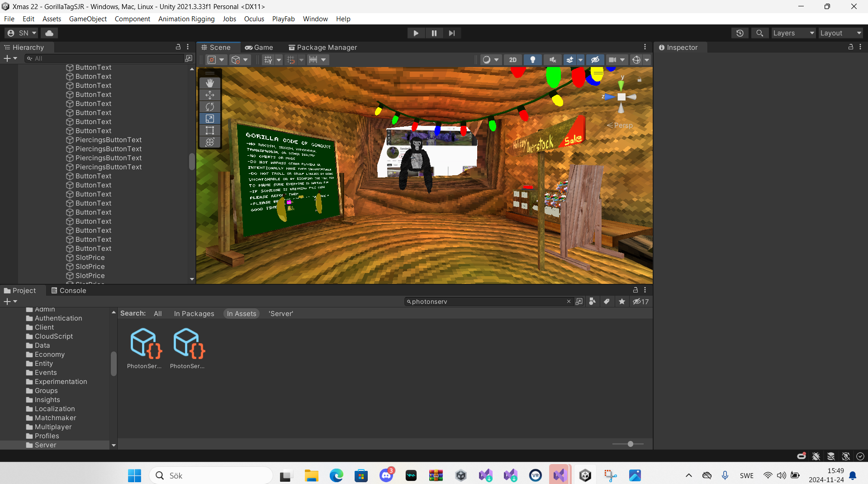Save search as favorite star icon
The height and width of the screenshot is (484, 868).
(x=622, y=302)
